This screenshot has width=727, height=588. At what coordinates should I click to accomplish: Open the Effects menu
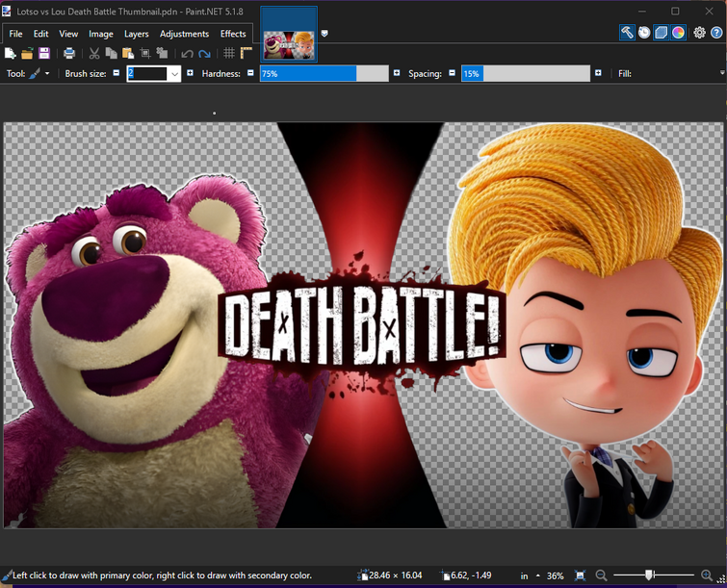233,34
